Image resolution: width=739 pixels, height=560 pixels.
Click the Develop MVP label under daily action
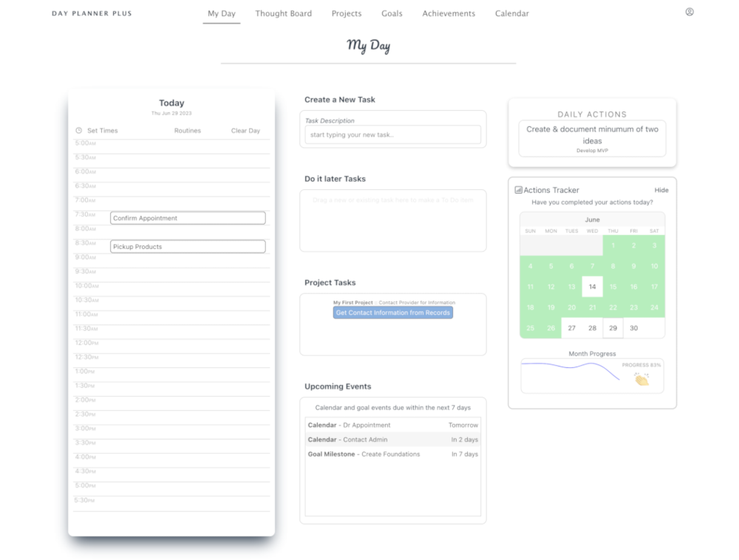click(593, 151)
